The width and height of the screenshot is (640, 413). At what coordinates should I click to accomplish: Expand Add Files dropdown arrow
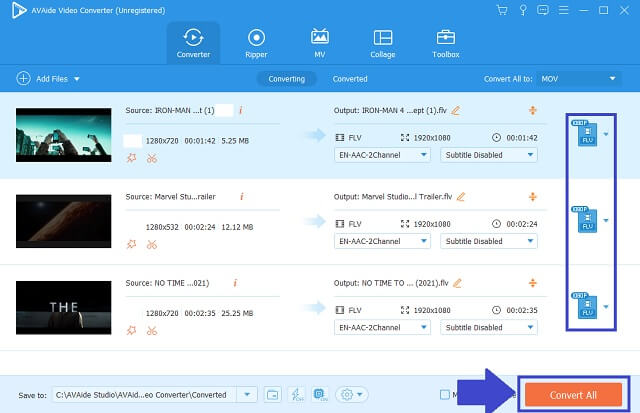[77, 78]
